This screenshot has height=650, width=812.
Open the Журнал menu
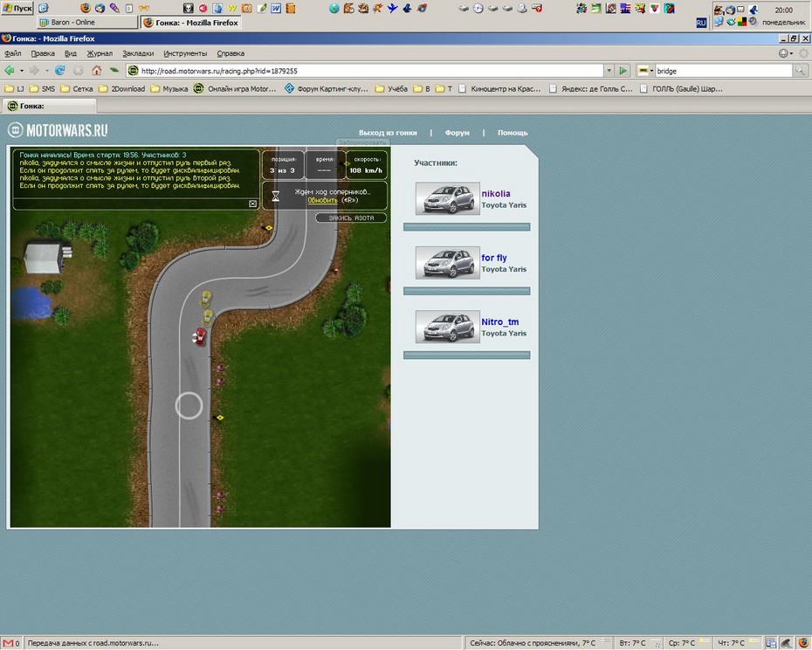point(100,53)
